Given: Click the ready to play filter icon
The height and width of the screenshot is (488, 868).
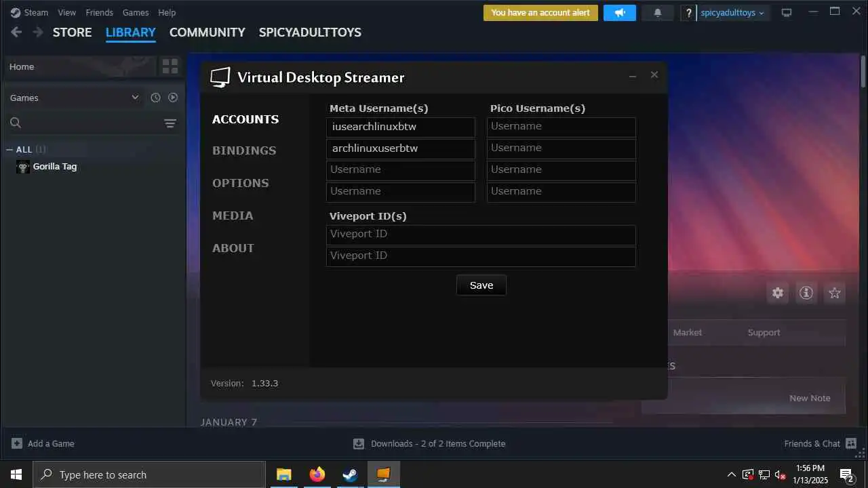Looking at the screenshot, I should (x=173, y=98).
